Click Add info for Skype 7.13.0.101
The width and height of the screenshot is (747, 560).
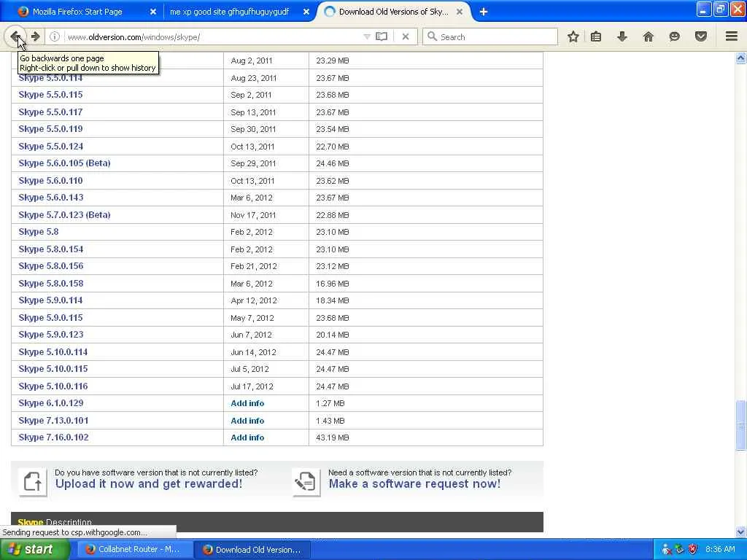click(247, 421)
